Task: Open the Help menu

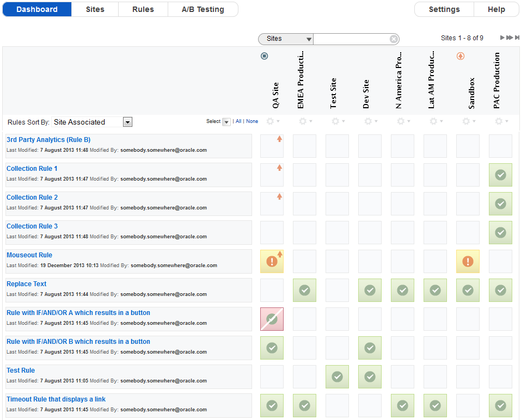Action: click(x=496, y=9)
